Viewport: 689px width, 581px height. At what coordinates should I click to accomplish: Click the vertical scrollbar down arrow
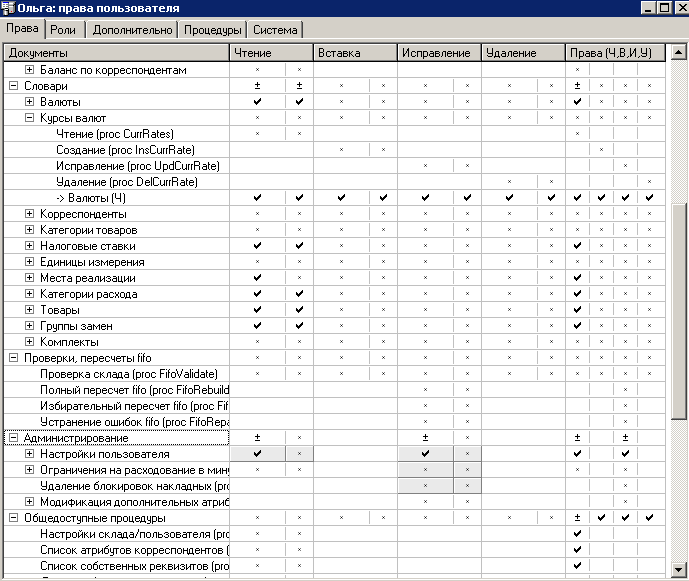(679, 572)
